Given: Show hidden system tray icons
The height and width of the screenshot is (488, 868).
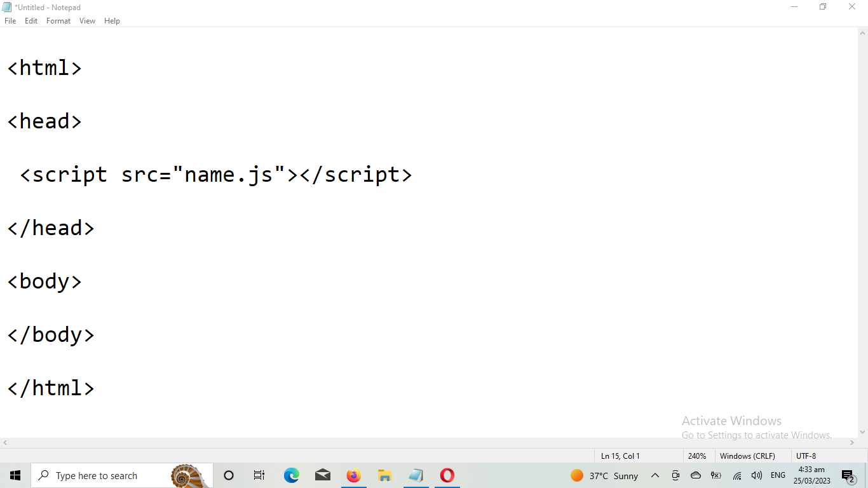Looking at the screenshot, I should [x=655, y=475].
